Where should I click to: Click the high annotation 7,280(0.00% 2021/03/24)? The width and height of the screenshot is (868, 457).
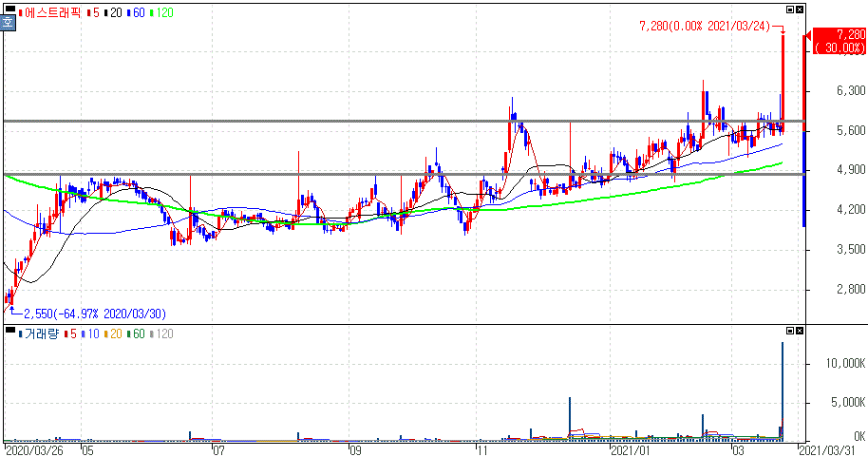tap(704, 26)
